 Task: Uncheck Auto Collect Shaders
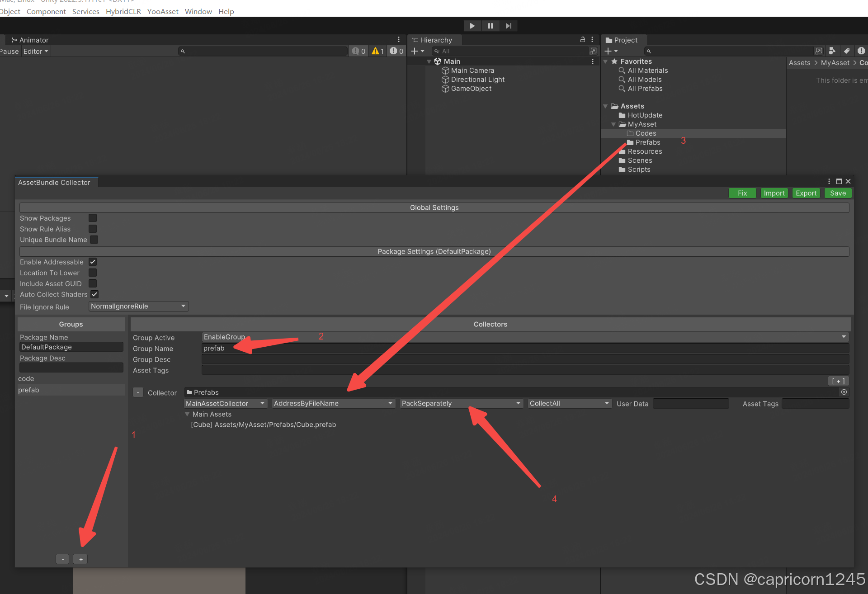[94, 294]
